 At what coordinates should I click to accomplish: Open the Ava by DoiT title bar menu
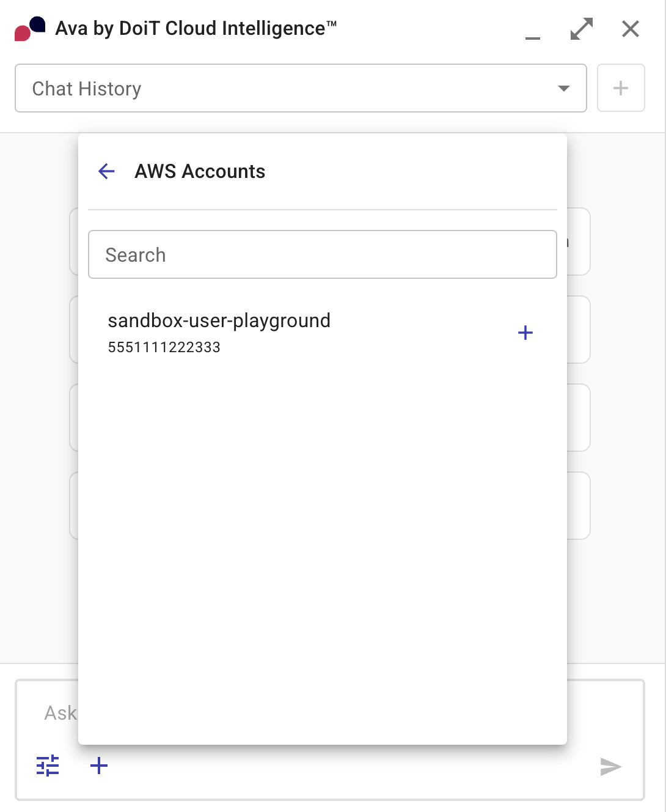point(196,28)
